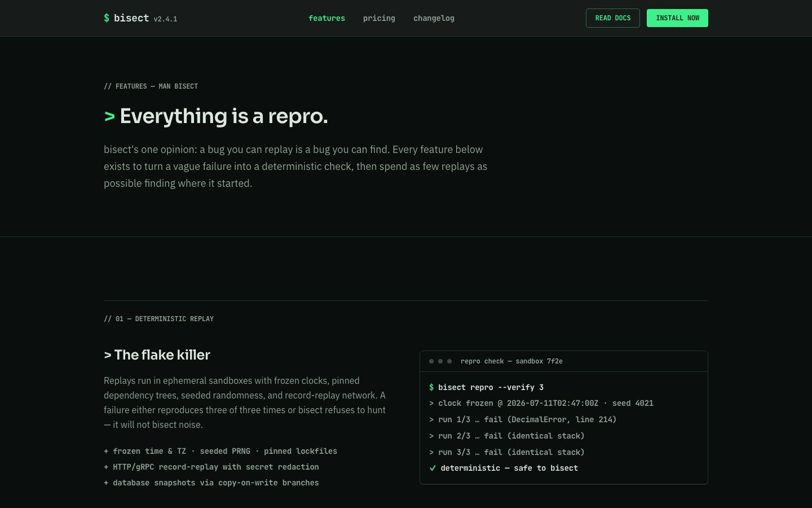Open the features nav tab
This screenshot has width=812, height=508.
click(326, 18)
